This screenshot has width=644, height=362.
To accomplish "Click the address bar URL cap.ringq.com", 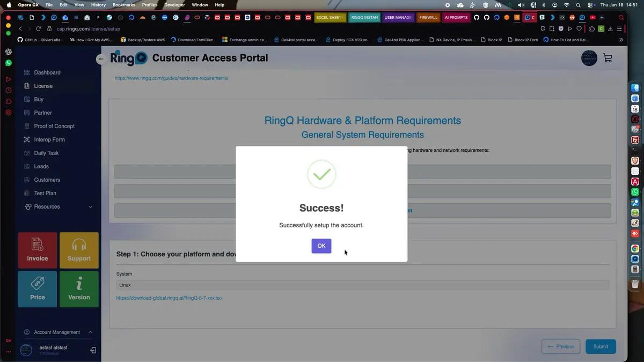I will 88,29.
